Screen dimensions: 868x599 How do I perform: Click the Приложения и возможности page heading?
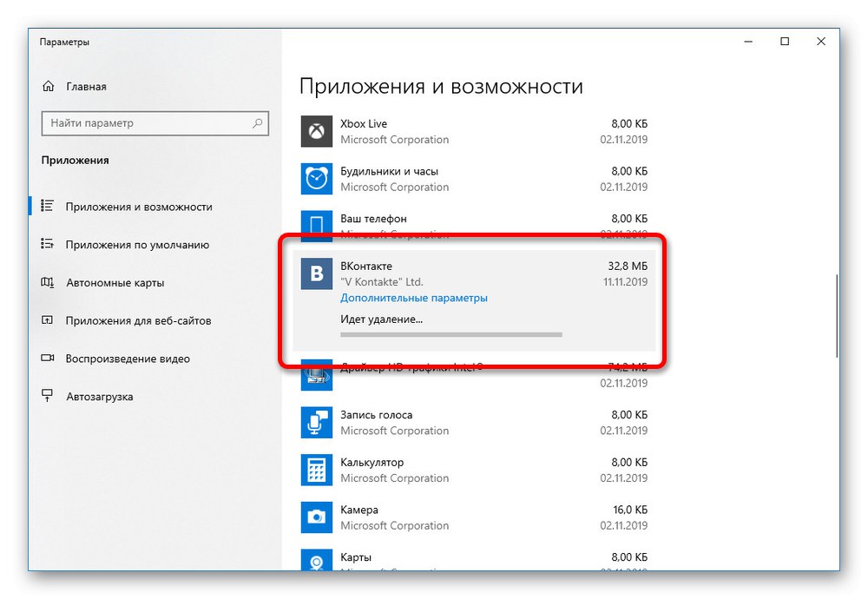(441, 86)
